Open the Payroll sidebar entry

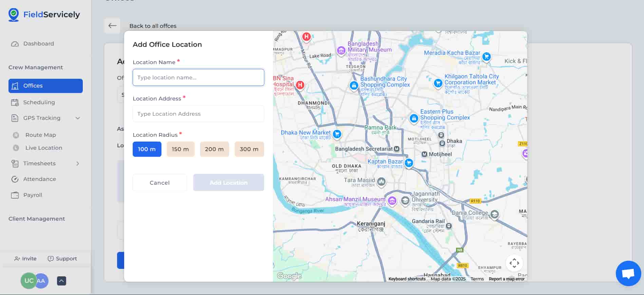click(x=33, y=195)
